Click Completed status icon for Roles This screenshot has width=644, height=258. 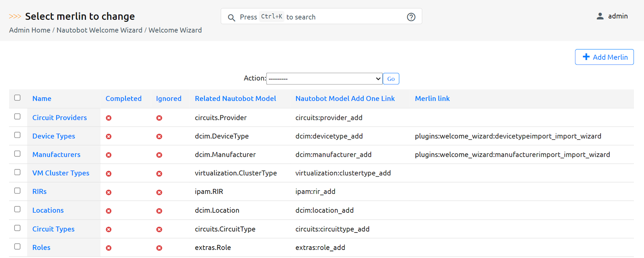pos(109,248)
